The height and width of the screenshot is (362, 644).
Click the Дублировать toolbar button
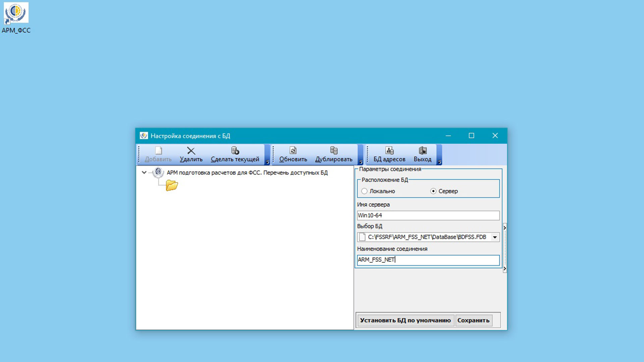coord(334,155)
